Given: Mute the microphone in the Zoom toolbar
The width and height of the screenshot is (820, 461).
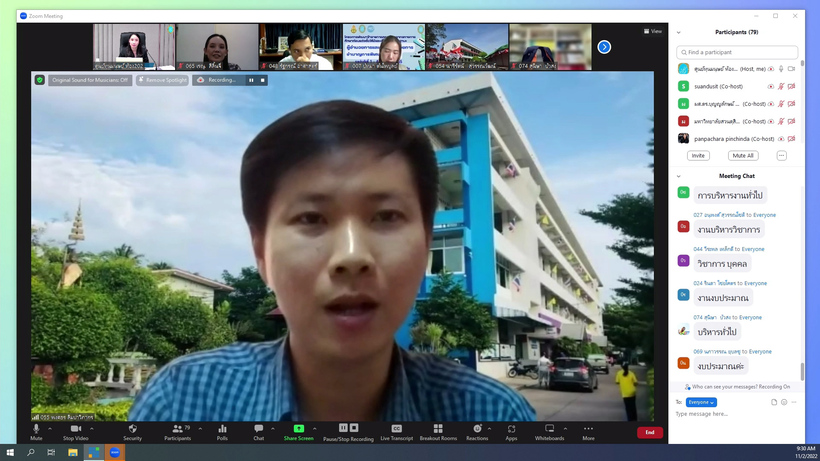Looking at the screenshot, I should pyautogui.click(x=36, y=429).
